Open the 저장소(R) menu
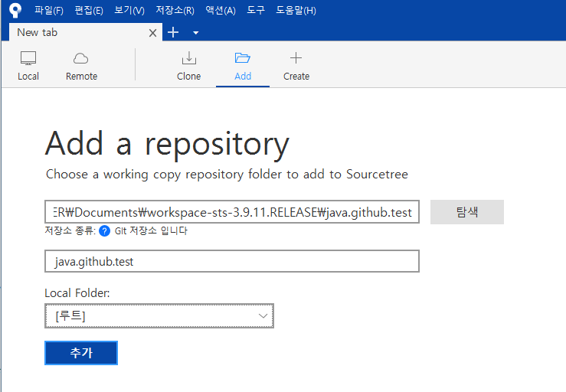 [175, 10]
